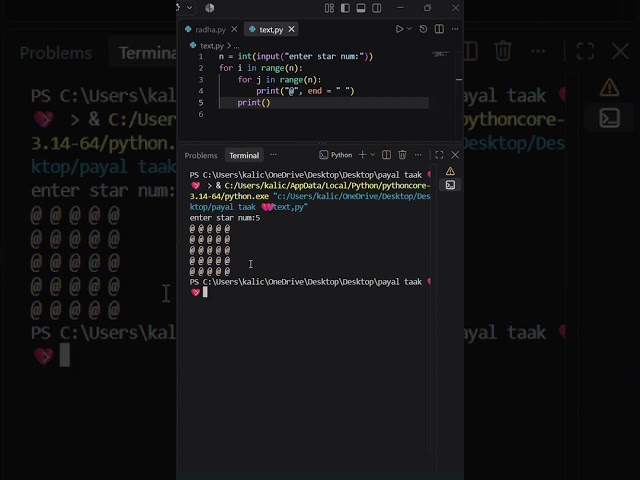Minimize the VS Code window
The height and width of the screenshot is (480, 640).
(x=400, y=8)
